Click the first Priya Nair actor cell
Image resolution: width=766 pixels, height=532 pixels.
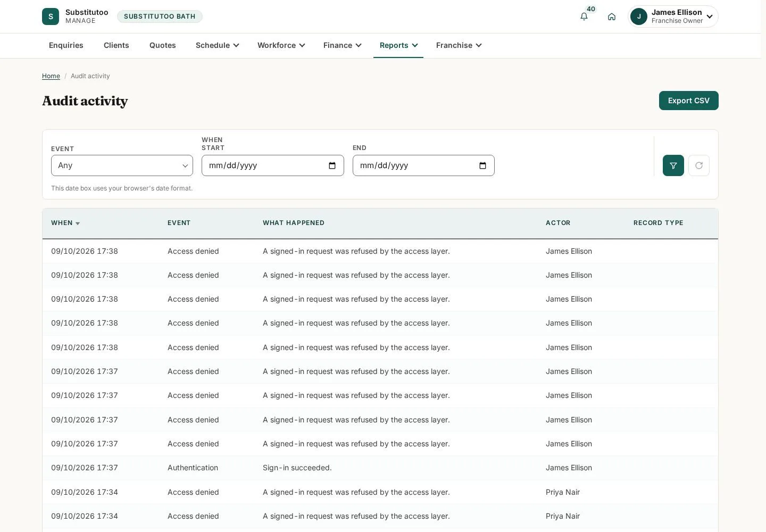563,492
